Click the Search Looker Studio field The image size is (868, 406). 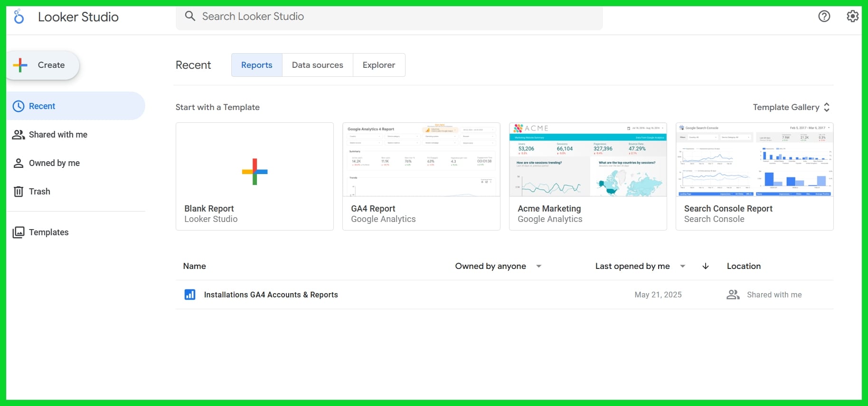(x=389, y=17)
